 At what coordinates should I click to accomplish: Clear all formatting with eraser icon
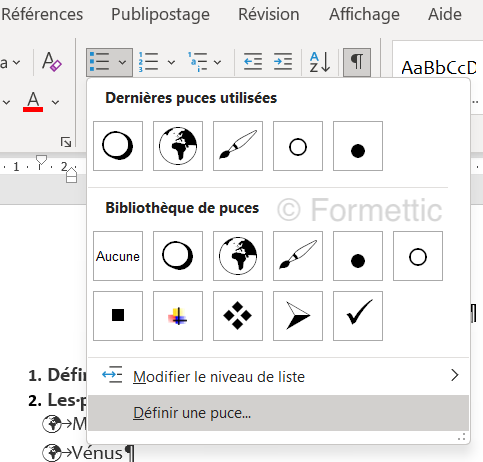[52, 62]
